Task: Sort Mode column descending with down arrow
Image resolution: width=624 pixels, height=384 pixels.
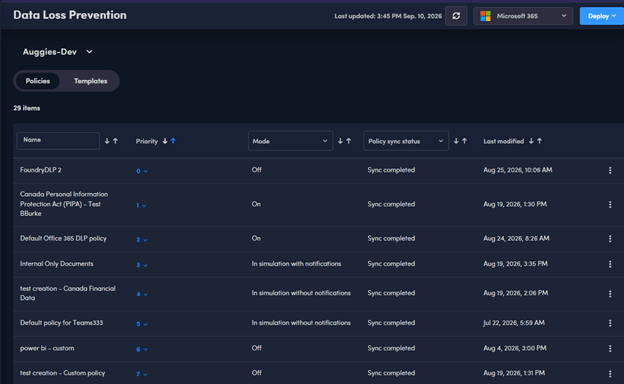Action: click(340, 141)
